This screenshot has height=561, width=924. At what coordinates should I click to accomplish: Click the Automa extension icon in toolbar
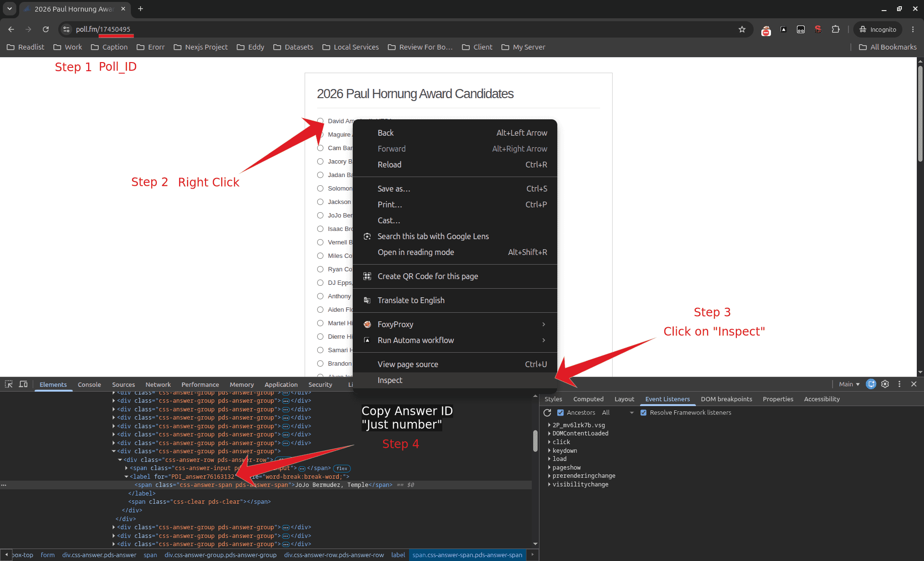[783, 29]
